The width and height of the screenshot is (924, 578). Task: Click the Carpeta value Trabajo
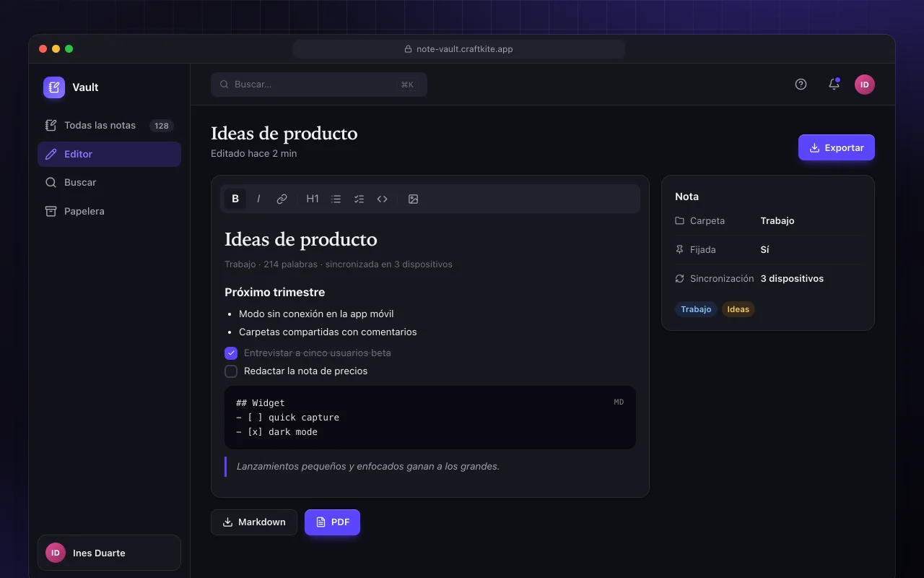pos(777,221)
